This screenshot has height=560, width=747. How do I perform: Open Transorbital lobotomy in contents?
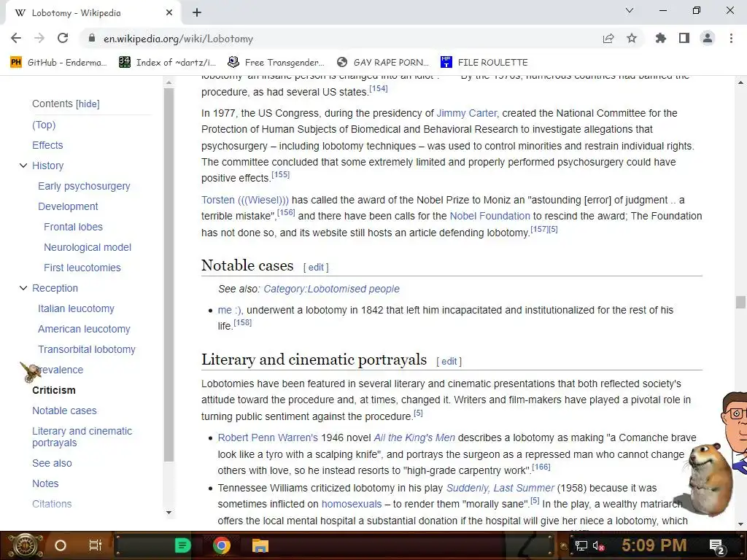(x=87, y=349)
